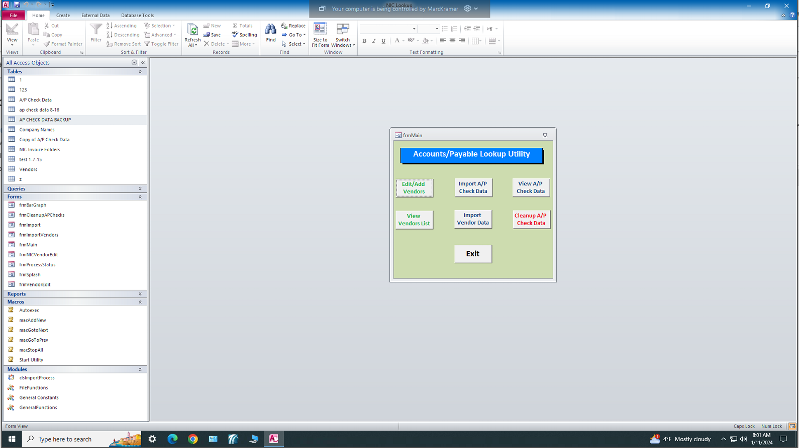This screenshot has height=448, width=799.
Task: Expand the Queries group in navigation pane
Action: tap(140, 189)
